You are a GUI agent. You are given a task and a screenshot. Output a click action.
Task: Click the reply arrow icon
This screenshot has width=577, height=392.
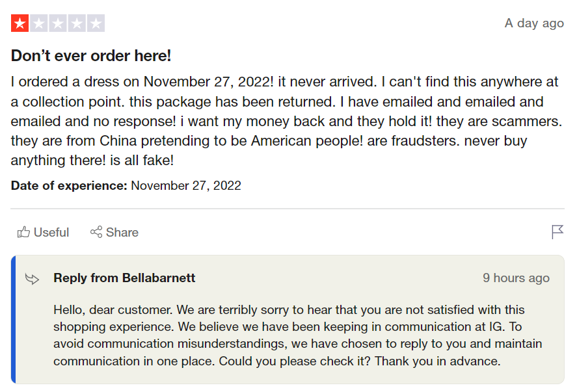coord(32,279)
